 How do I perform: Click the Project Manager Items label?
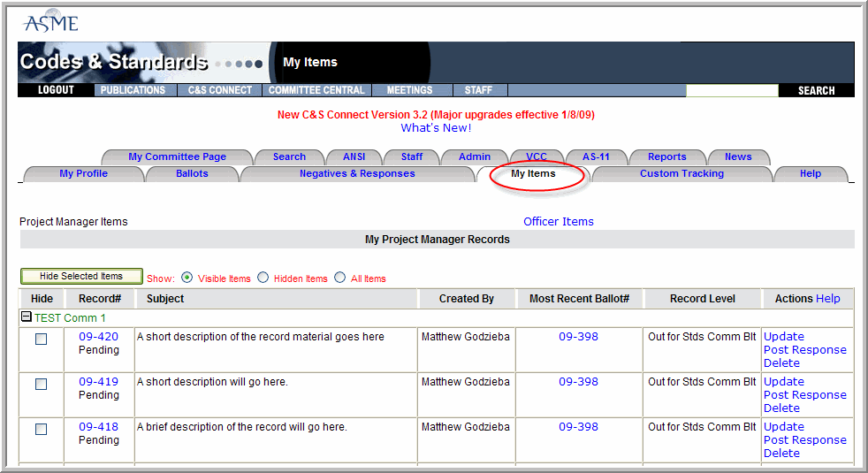tap(73, 222)
